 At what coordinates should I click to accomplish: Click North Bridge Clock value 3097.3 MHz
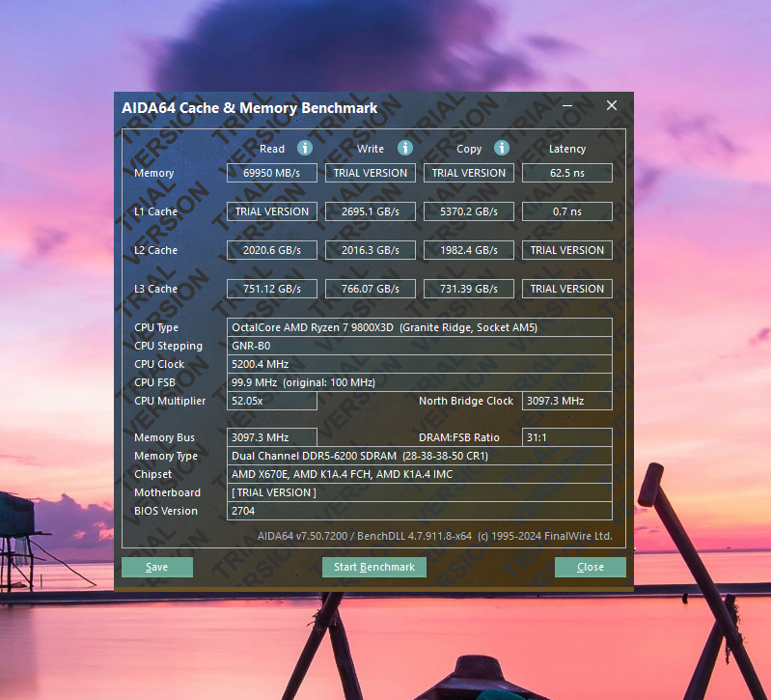[x=567, y=401]
